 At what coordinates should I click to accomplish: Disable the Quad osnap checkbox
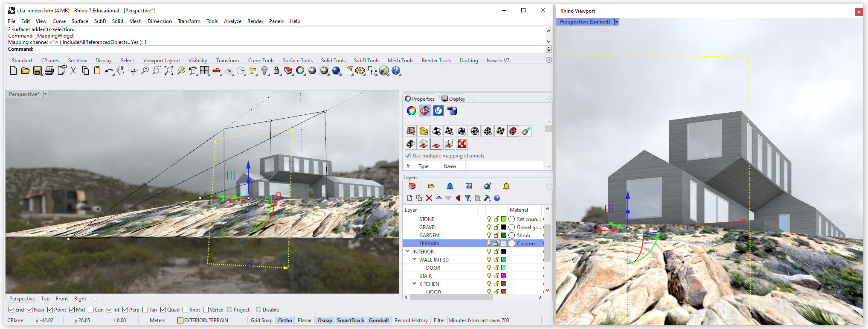point(163,310)
